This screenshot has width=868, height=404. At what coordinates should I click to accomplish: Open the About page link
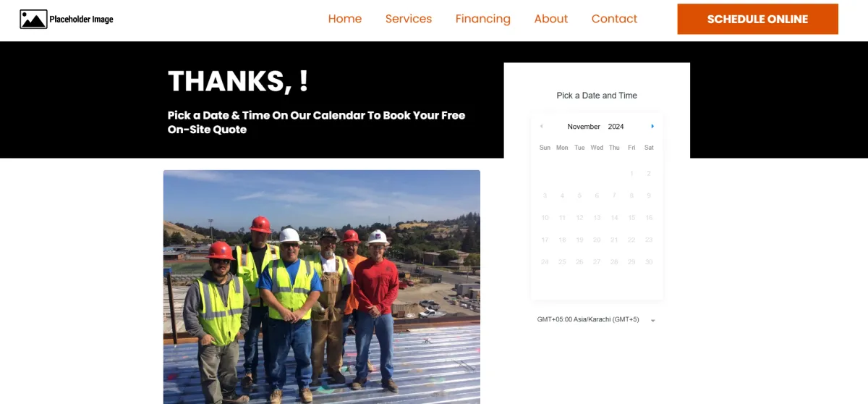[x=551, y=19]
